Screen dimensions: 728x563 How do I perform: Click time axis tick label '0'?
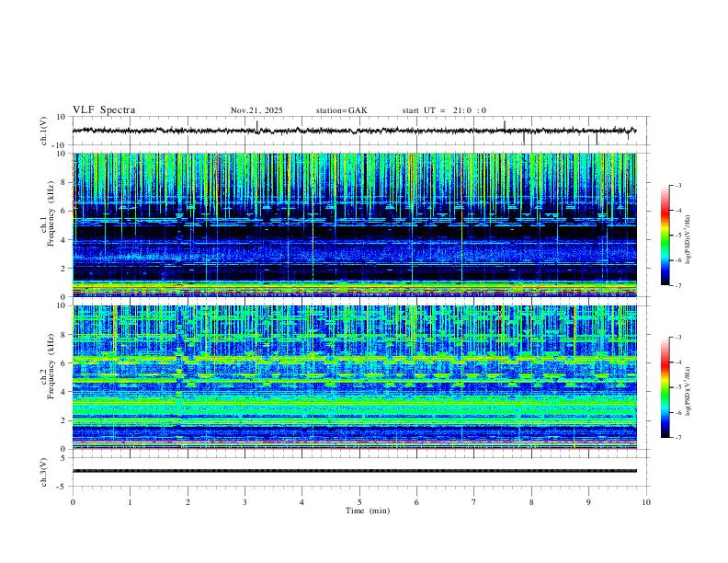coord(73,502)
